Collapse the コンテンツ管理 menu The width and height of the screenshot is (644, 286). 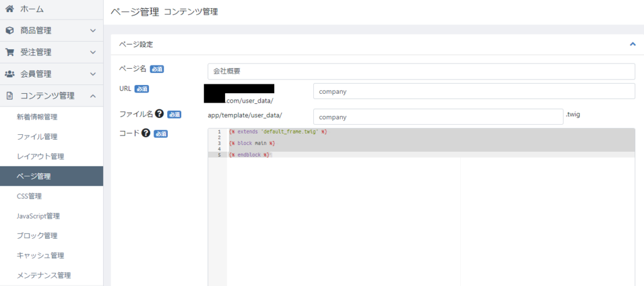[x=92, y=96]
